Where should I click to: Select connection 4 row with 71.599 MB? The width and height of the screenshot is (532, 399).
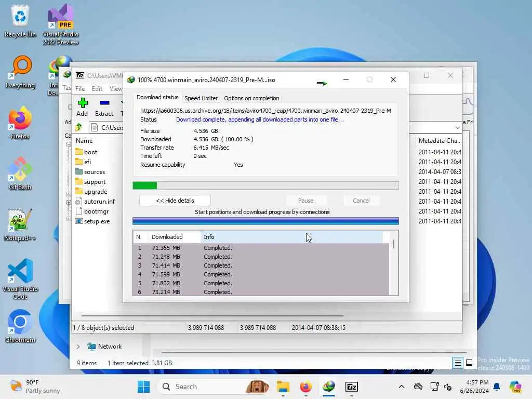coord(261,274)
